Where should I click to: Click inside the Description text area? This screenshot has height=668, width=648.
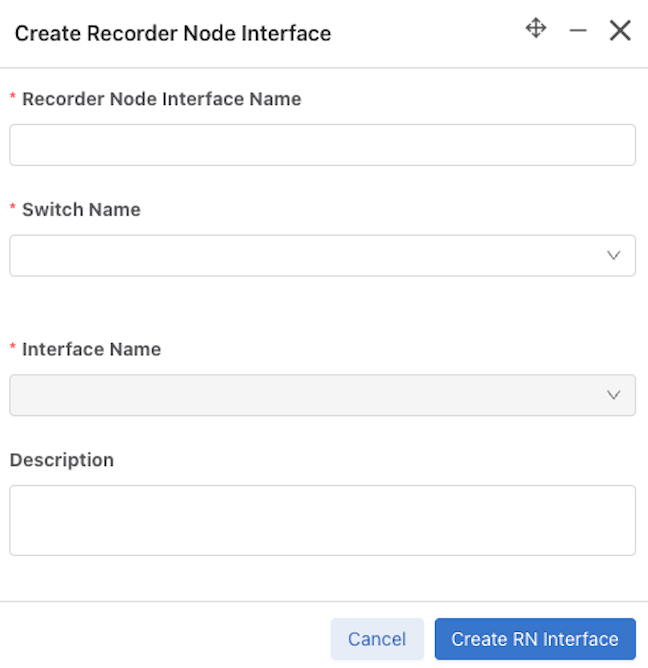click(x=323, y=520)
